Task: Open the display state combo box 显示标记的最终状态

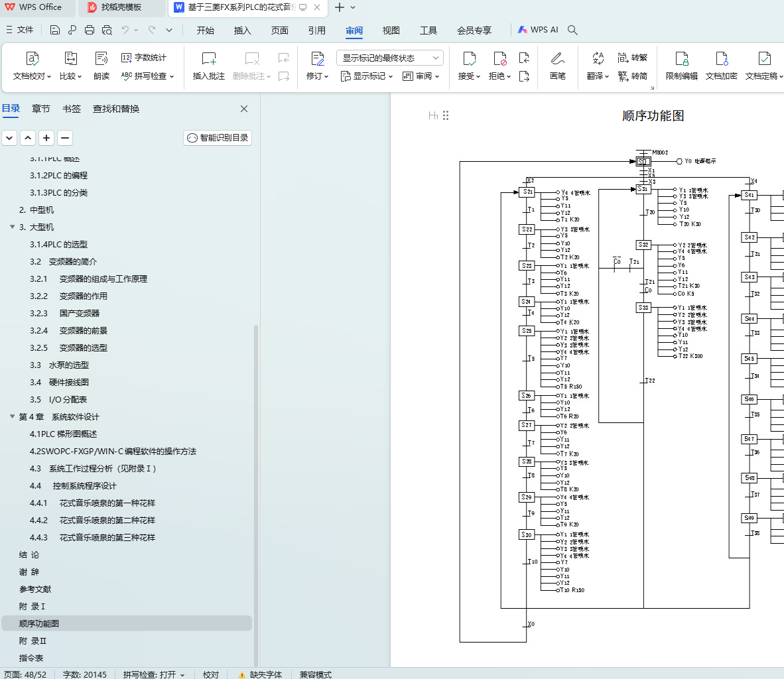Action: pos(390,58)
